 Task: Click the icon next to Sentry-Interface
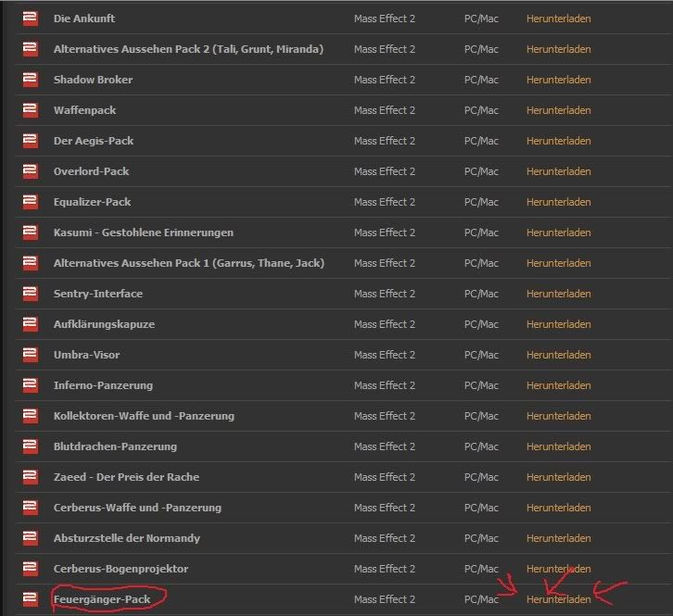(30, 294)
